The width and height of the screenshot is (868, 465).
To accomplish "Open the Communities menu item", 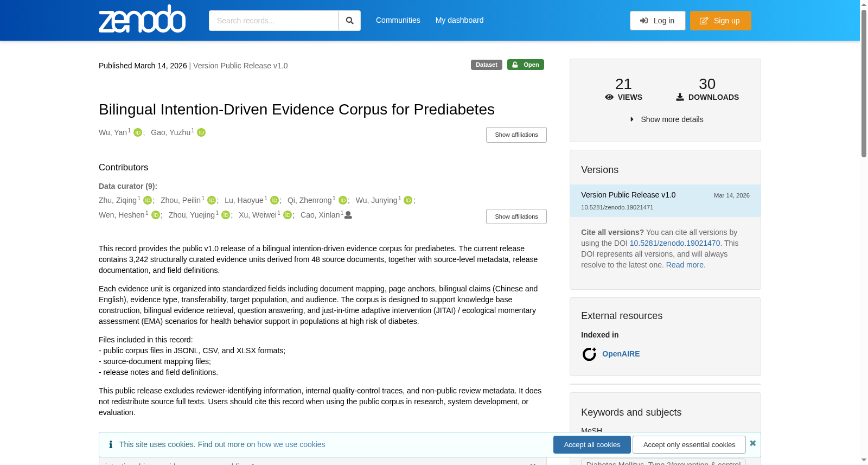I will (x=398, y=20).
